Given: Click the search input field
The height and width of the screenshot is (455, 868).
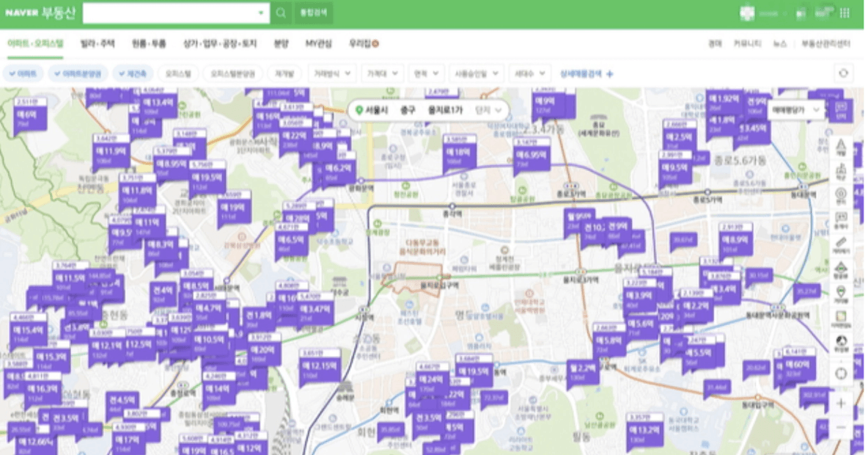Looking at the screenshot, I should pyautogui.click(x=170, y=13).
